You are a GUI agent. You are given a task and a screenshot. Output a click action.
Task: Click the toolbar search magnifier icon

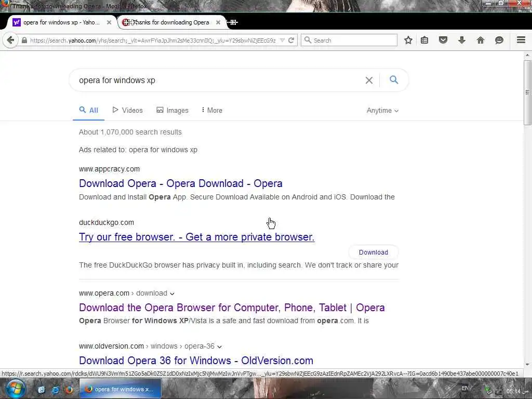click(308, 40)
